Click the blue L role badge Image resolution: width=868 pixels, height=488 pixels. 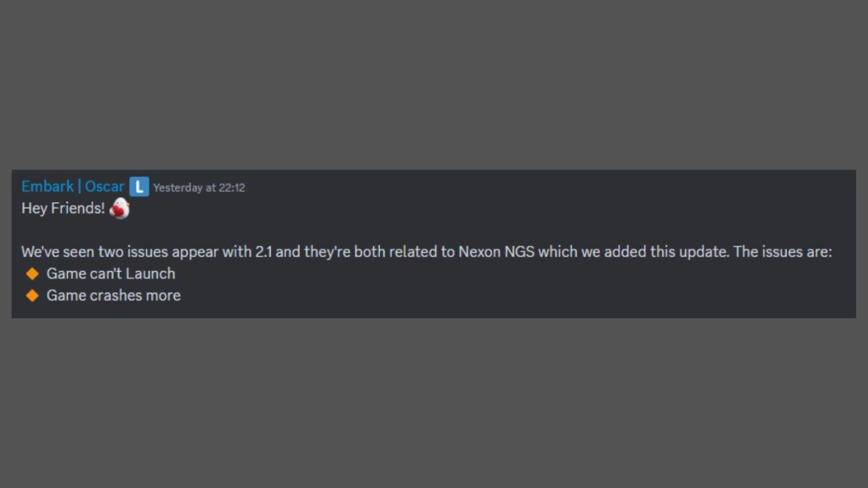coord(139,187)
